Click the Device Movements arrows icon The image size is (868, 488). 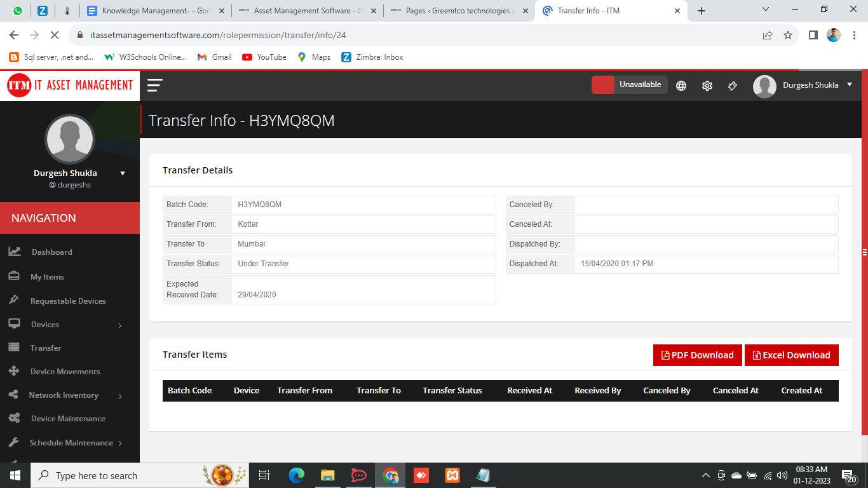click(14, 371)
